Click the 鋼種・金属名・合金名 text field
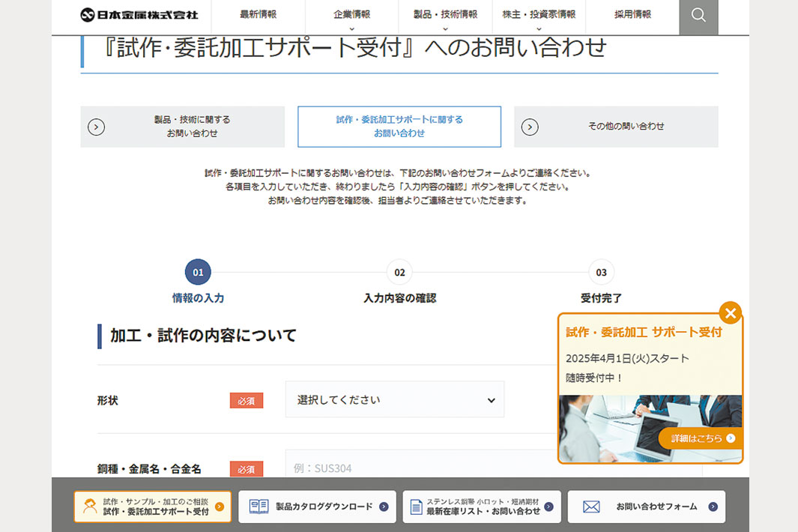The width and height of the screenshot is (798, 532). [420, 468]
